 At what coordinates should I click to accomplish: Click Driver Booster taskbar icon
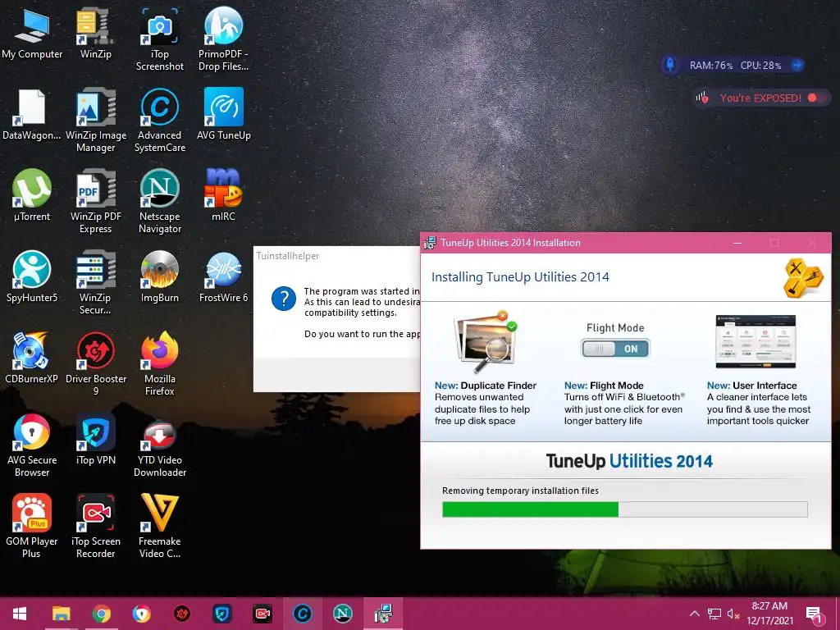[181, 614]
